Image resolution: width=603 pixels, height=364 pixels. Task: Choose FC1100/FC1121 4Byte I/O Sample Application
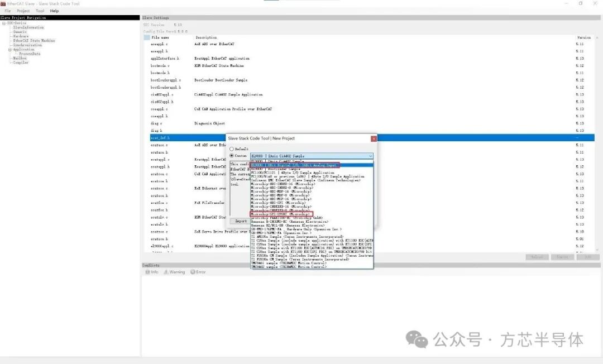(x=312, y=173)
